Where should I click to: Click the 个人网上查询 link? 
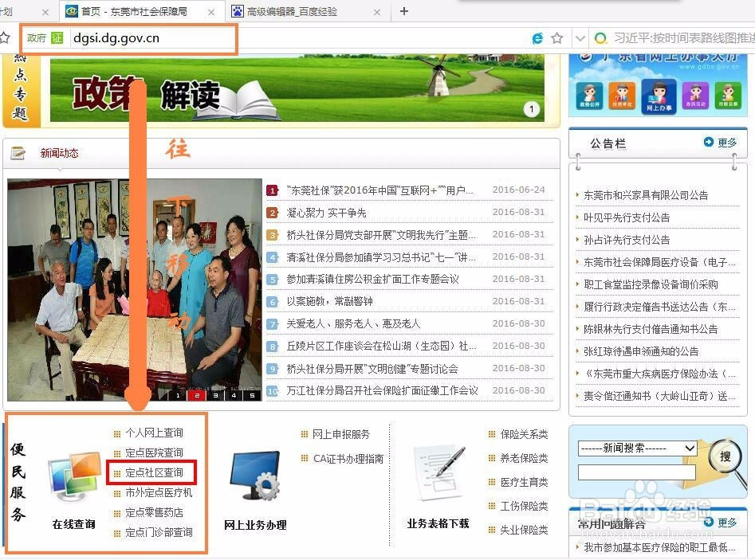coord(157,433)
